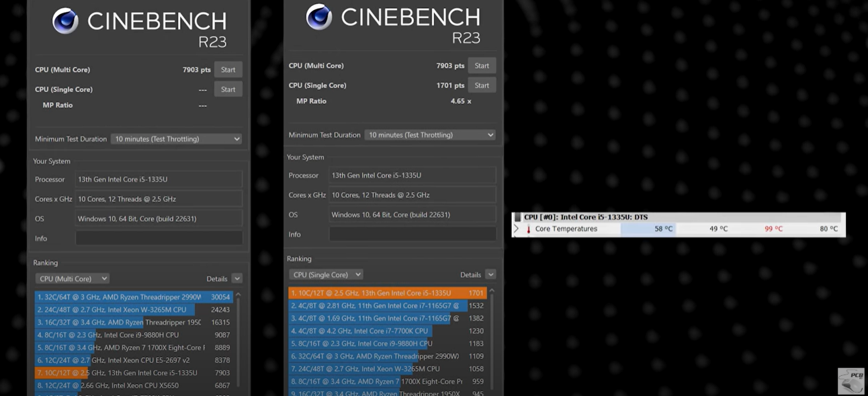Select the Ryzen 7 1700X row scoring 8889
This screenshot has width=868, height=396.
[133, 348]
